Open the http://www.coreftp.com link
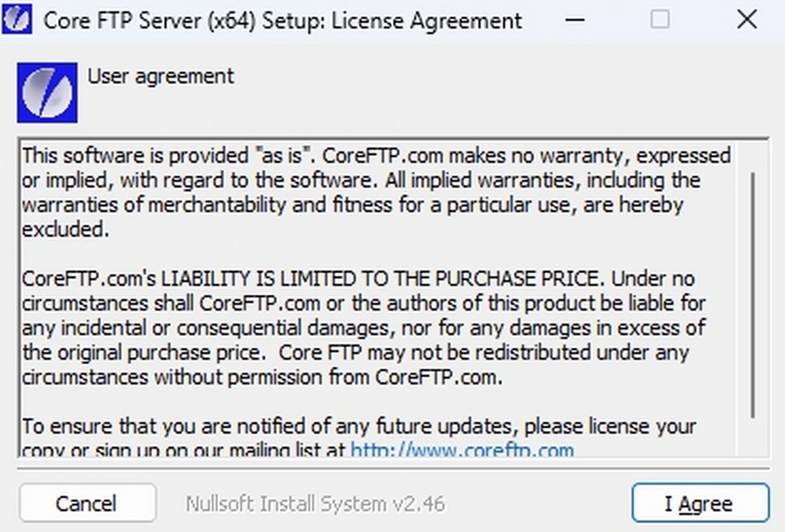This screenshot has height=532, width=785. click(x=462, y=450)
